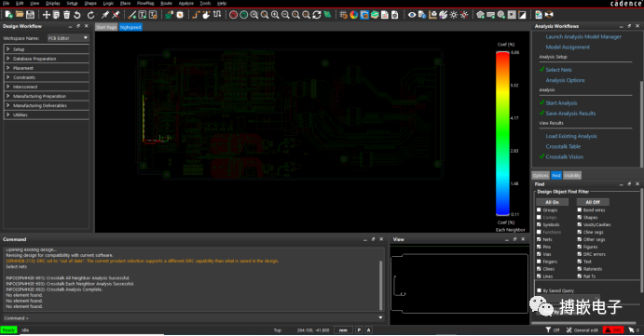Viewport: 644px width, 336px height.
Task: Click the Save floppy disk icon
Action: pos(30,15)
